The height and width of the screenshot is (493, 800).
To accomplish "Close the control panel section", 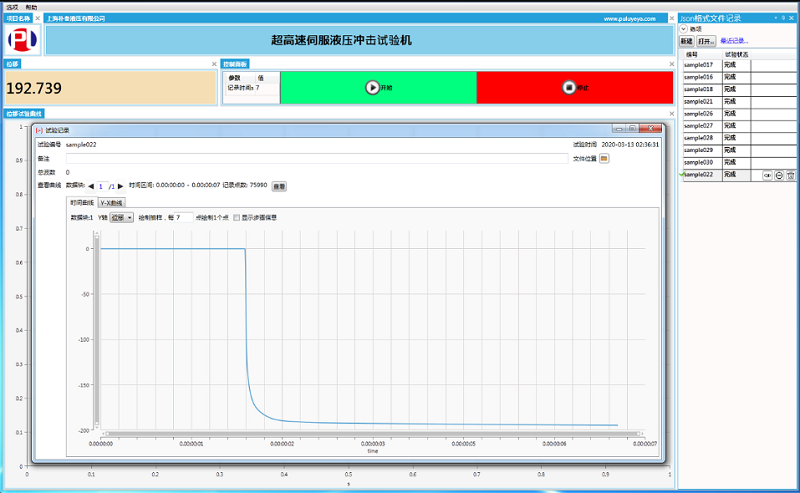I will pyautogui.click(x=671, y=64).
